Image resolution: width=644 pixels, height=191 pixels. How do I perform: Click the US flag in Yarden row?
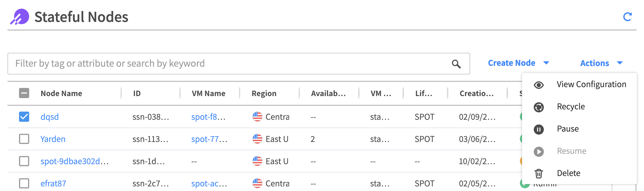(257, 139)
